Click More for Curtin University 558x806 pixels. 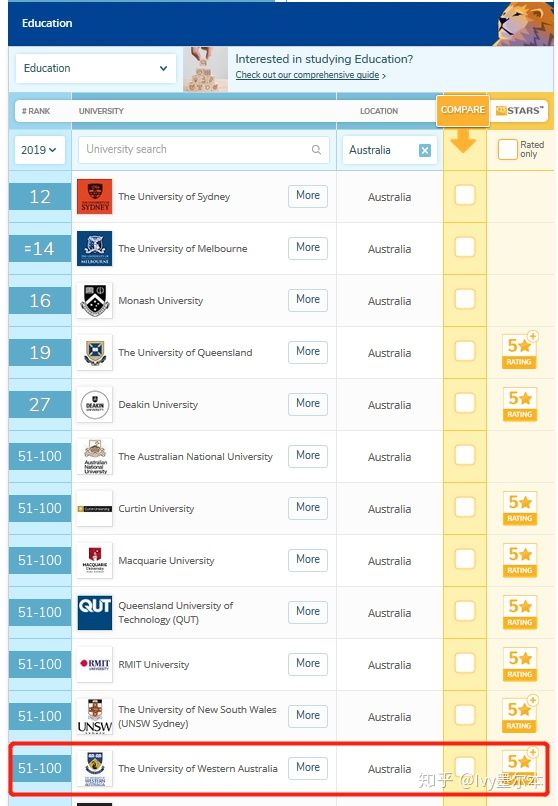click(x=308, y=507)
